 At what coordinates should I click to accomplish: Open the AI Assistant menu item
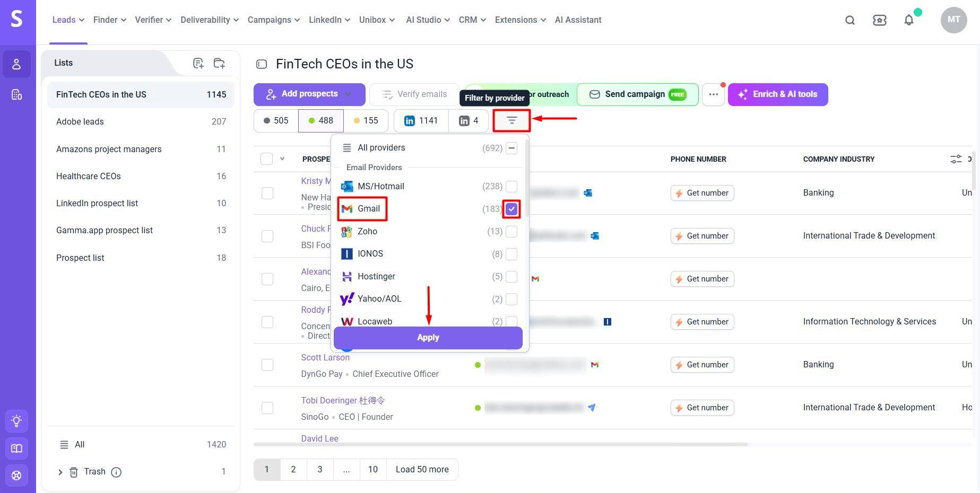(578, 20)
